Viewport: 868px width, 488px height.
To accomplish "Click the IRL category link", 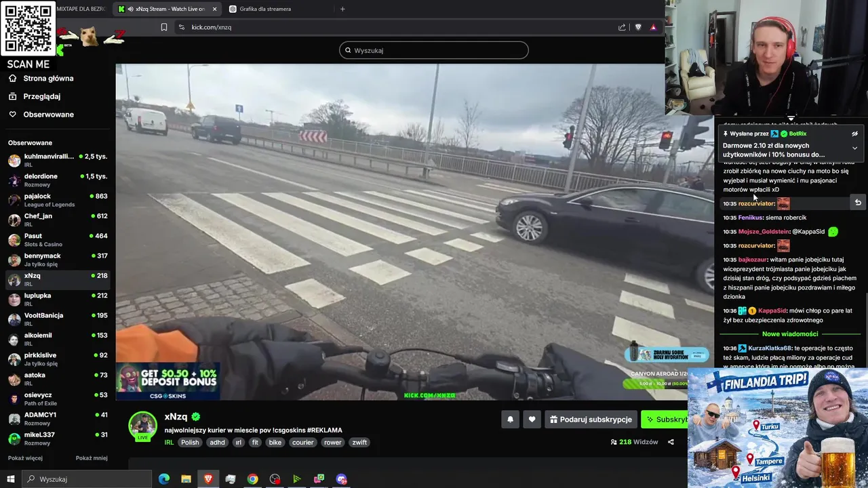I will click(169, 443).
